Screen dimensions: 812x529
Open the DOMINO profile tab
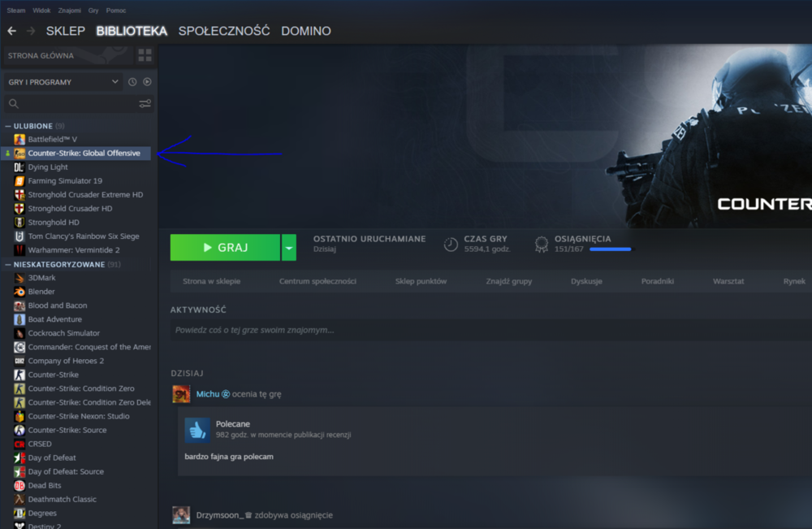click(306, 31)
